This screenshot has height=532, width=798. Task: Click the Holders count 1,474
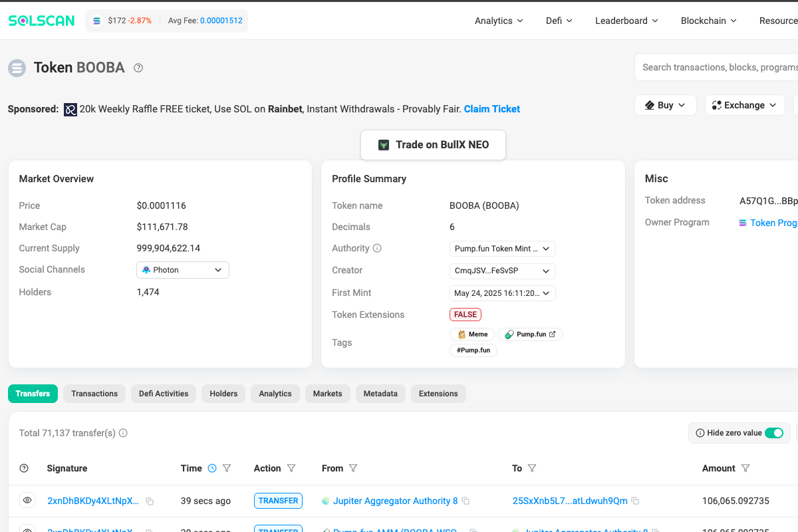click(x=148, y=292)
